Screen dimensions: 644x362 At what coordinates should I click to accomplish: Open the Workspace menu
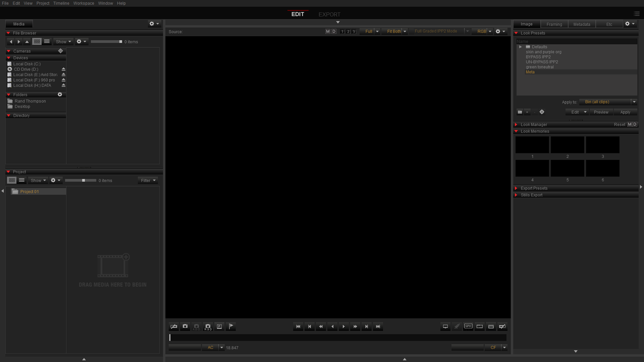click(84, 3)
